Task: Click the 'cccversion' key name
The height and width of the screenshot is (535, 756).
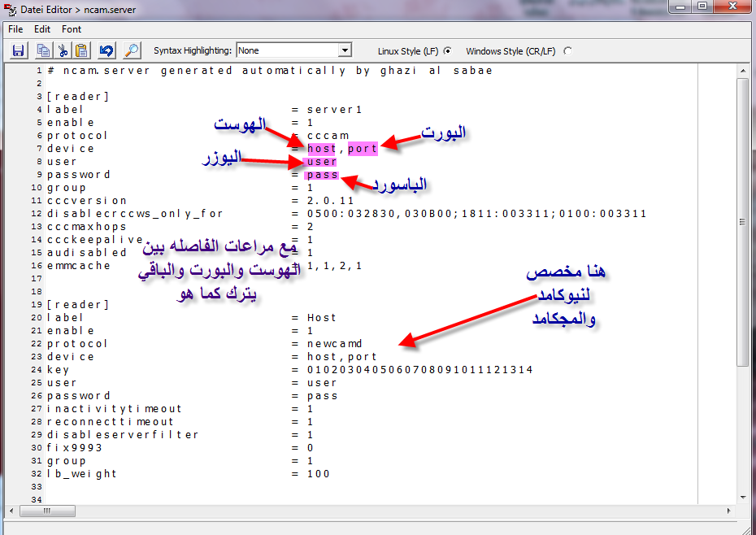Action: pyautogui.click(x=87, y=201)
